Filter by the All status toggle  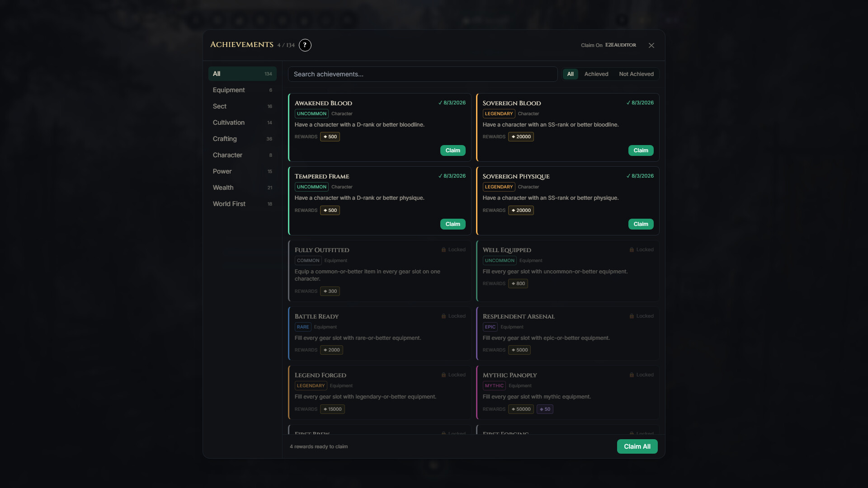(x=571, y=74)
